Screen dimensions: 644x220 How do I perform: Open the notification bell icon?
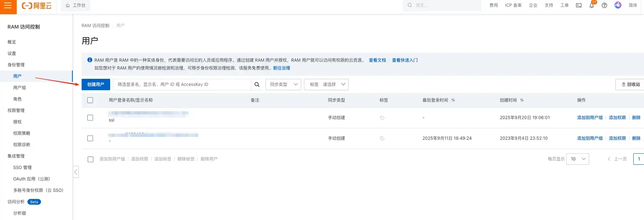[592, 5]
